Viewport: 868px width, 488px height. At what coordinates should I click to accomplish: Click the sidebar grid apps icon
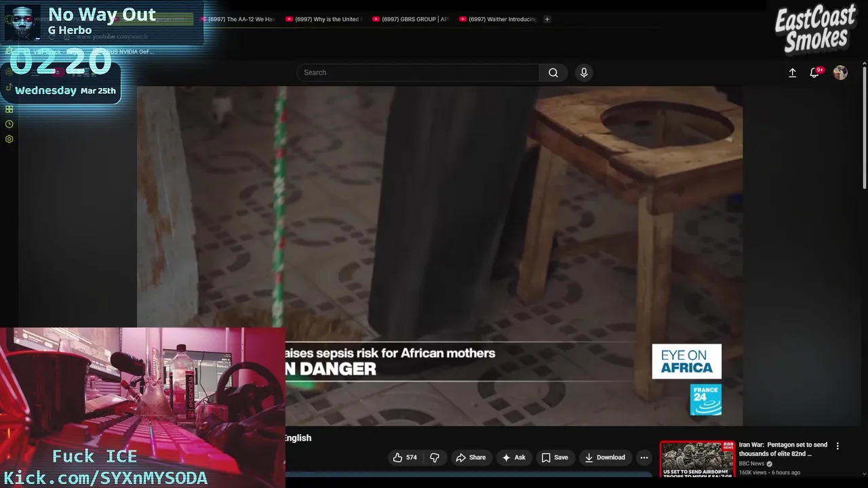pyautogui.click(x=9, y=109)
